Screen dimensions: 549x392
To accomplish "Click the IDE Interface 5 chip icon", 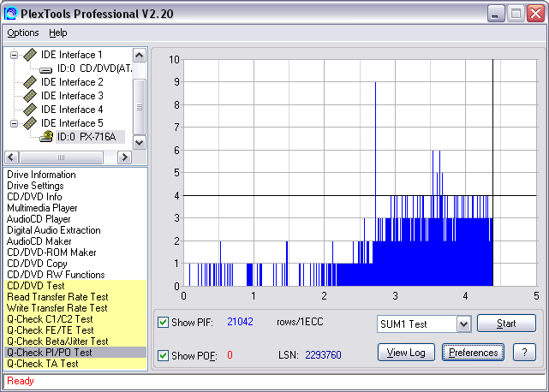I will point(30,123).
